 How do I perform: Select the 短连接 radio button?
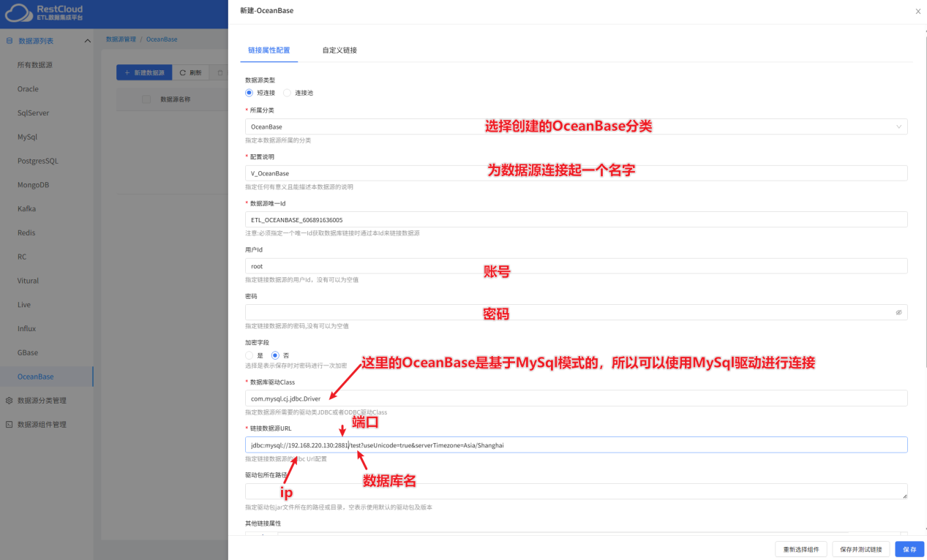(x=249, y=93)
